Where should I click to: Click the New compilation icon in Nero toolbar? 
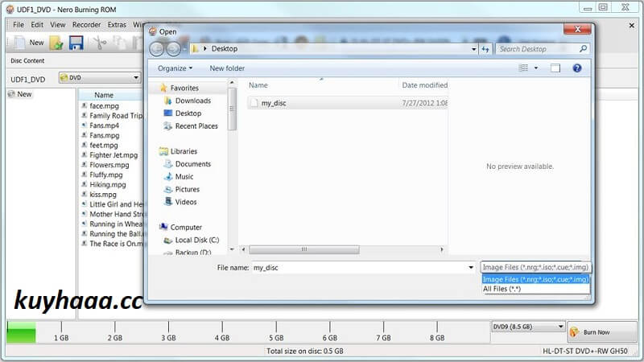click(19, 43)
